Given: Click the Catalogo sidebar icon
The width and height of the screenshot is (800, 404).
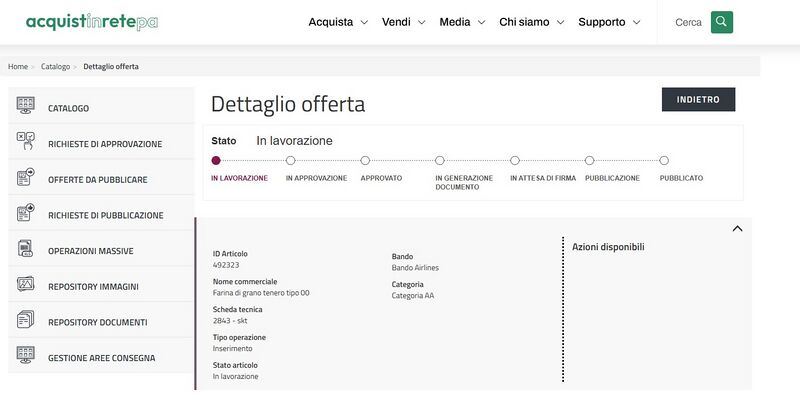Looking at the screenshot, I should click(x=26, y=105).
